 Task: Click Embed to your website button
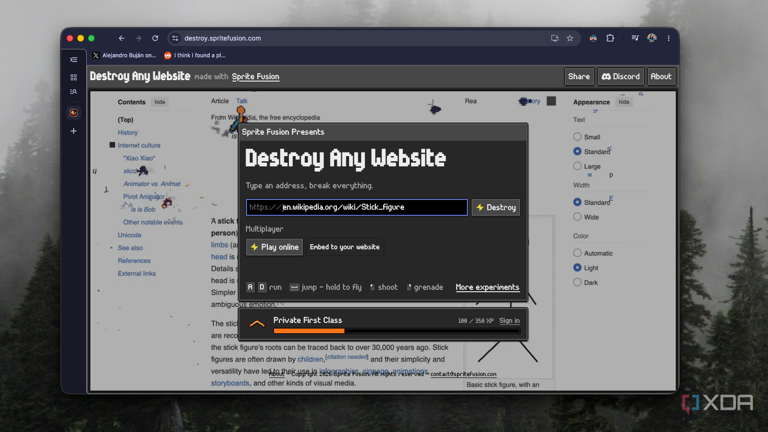pos(344,247)
